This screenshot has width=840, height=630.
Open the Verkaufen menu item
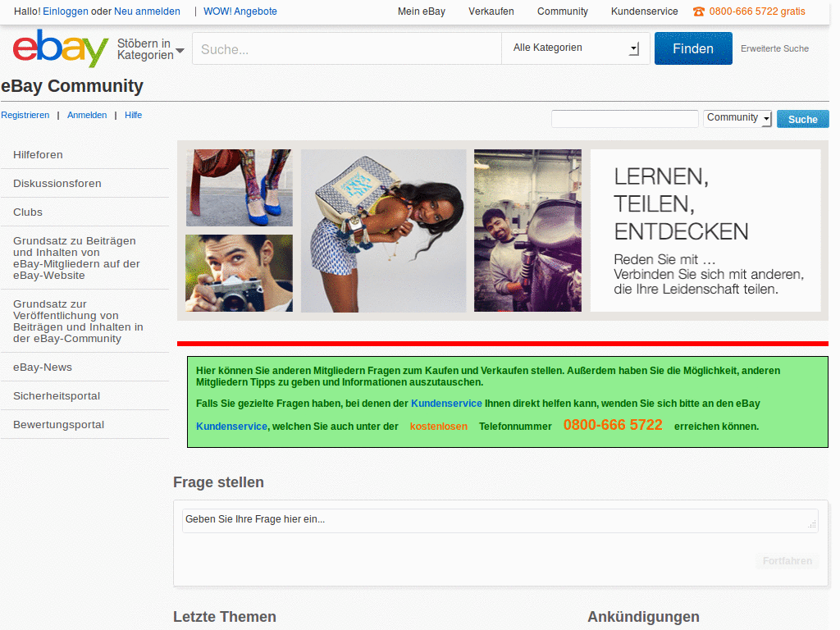[491, 11]
